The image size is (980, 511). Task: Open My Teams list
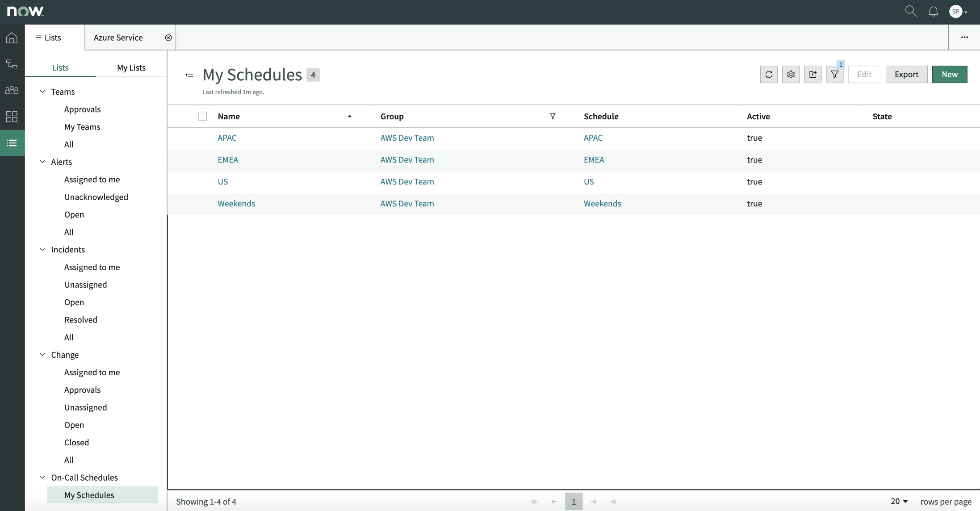(82, 127)
